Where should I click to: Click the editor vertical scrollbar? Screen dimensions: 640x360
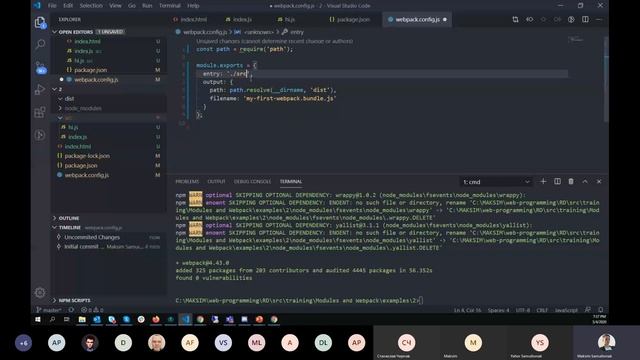click(606, 78)
